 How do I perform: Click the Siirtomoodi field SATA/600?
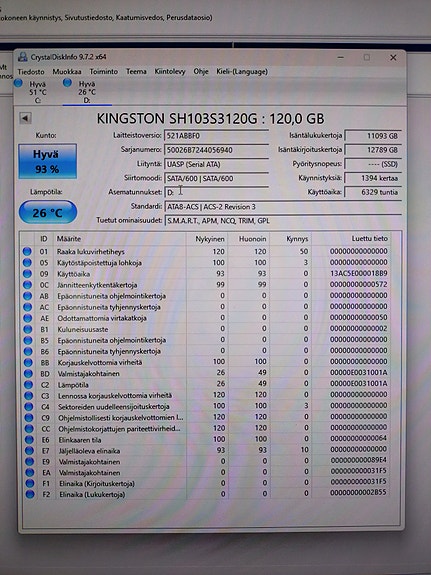[216, 178]
